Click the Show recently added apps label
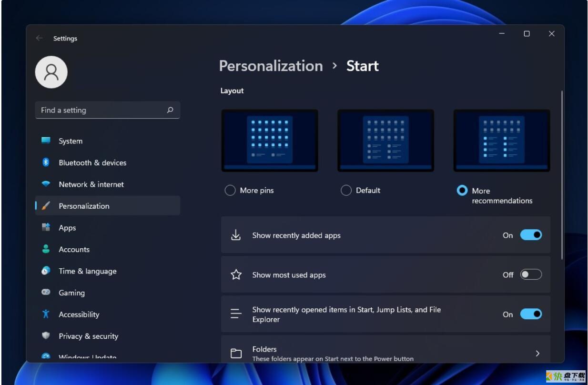This screenshot has height=385, width=588. 296,235
